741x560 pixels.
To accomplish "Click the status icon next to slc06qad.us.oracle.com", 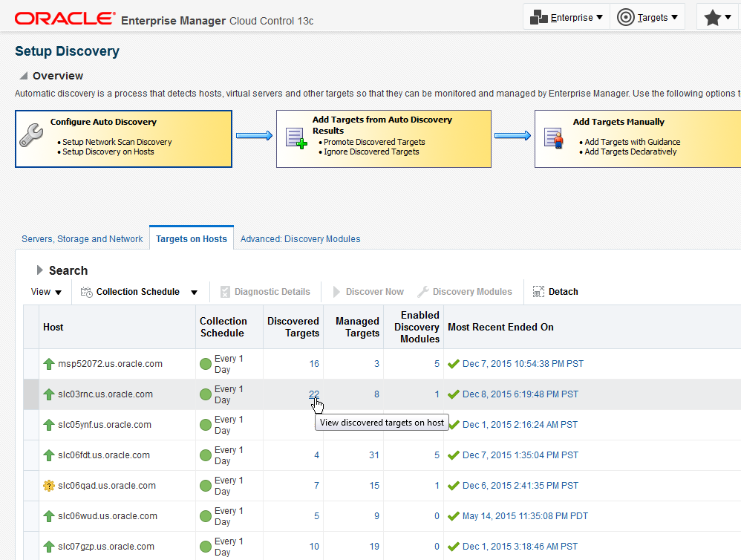I will [x=49, y=486].
